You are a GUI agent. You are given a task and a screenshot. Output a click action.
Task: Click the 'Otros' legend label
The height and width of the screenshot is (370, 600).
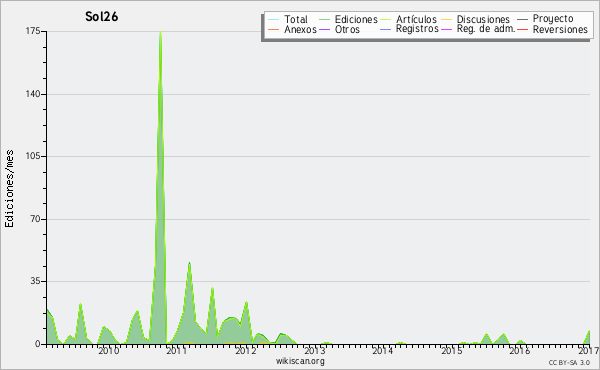coord(347,29)
